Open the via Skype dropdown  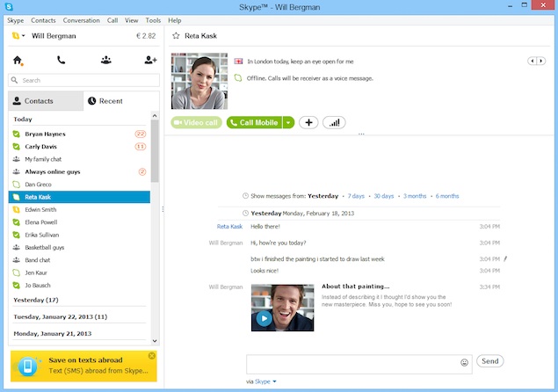click(265, 381)
